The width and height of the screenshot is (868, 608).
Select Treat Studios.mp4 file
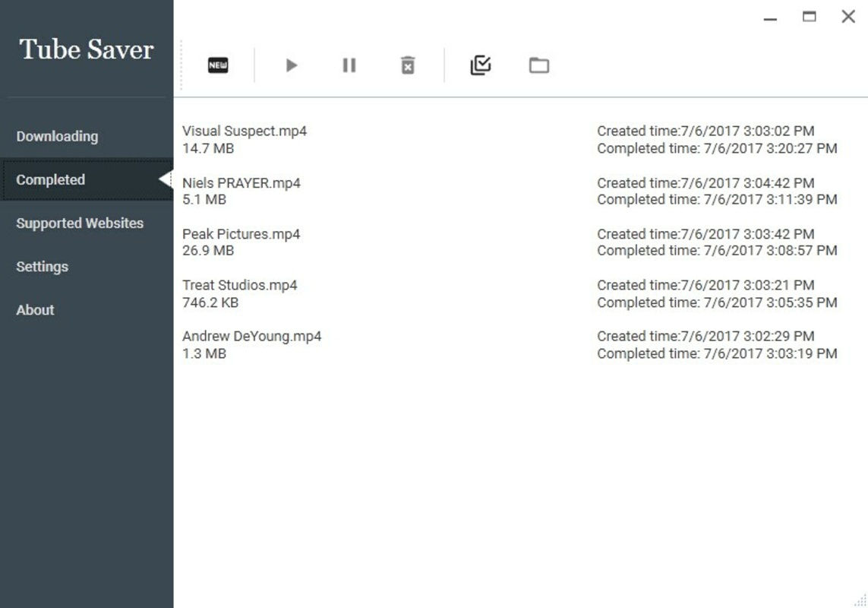pyautogui.click(x=240, y=285)
